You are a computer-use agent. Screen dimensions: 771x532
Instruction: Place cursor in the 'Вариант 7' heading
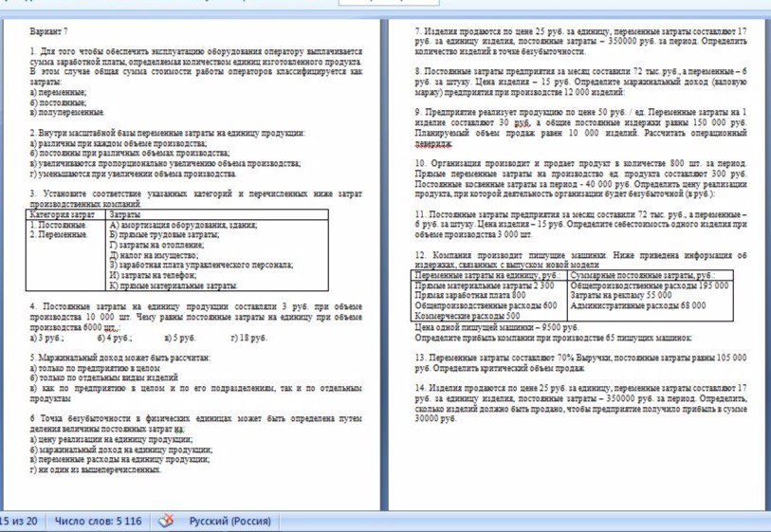[48, 30]
